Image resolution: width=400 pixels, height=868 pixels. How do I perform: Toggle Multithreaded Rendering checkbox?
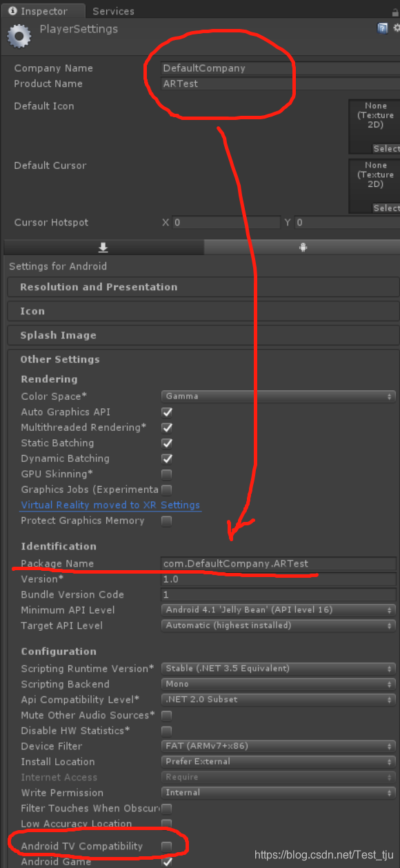click(x=166, y=427)
